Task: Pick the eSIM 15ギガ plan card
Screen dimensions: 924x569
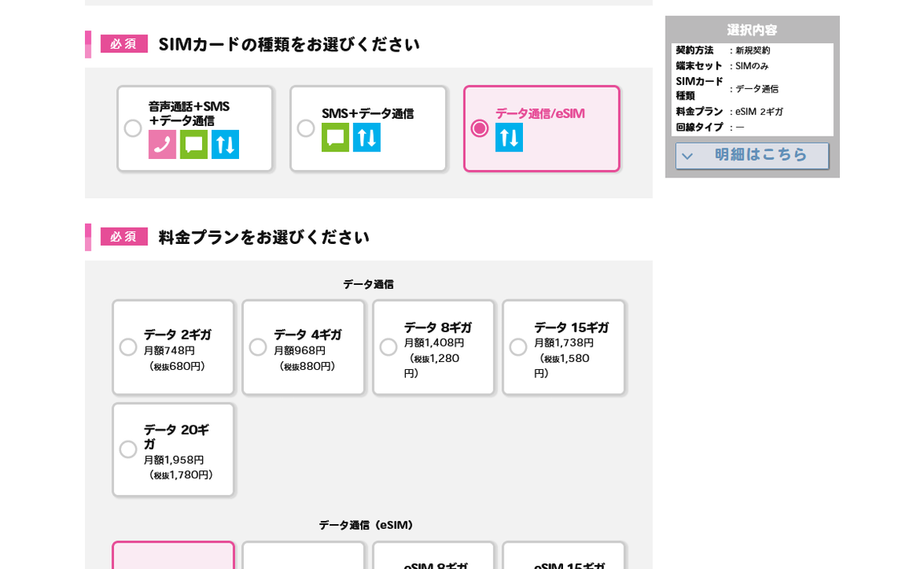Action: click(x=563, y=557)
